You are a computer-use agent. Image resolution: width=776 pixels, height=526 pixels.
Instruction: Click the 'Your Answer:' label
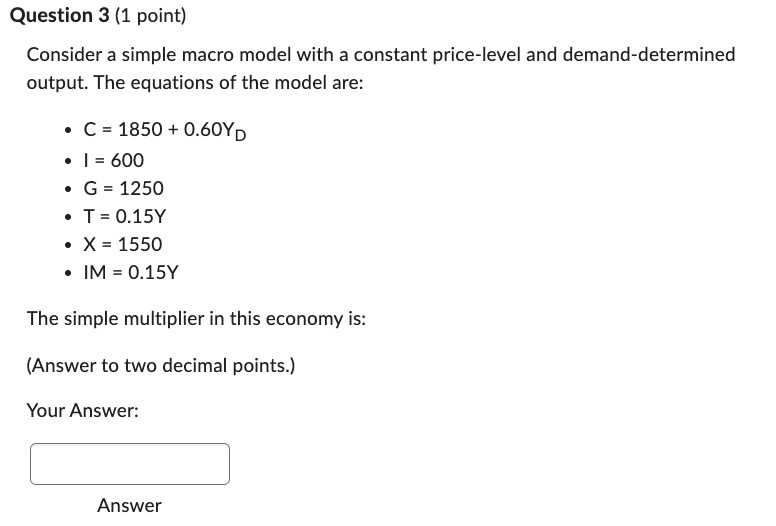83,410
